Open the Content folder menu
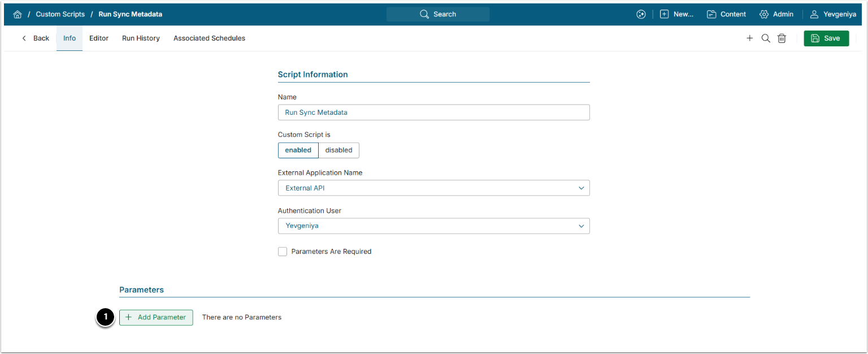The image size is (868, 354). pos(726,14)
